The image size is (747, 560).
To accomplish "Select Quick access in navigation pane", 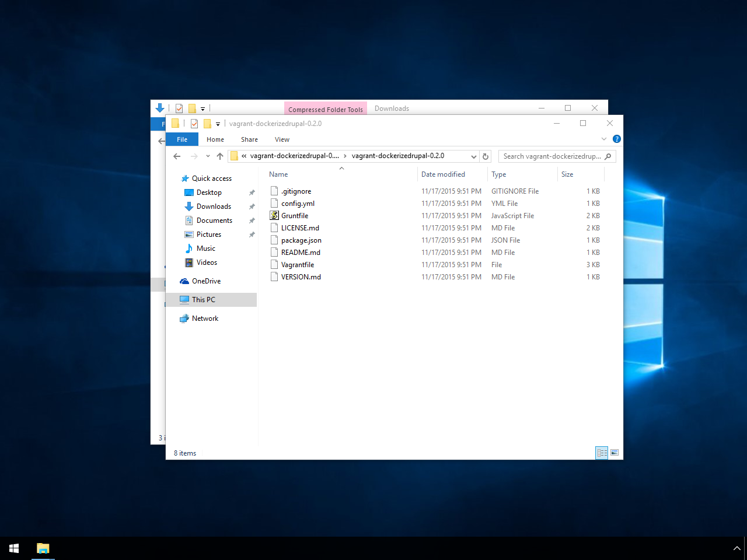I will tap(212, 178).
